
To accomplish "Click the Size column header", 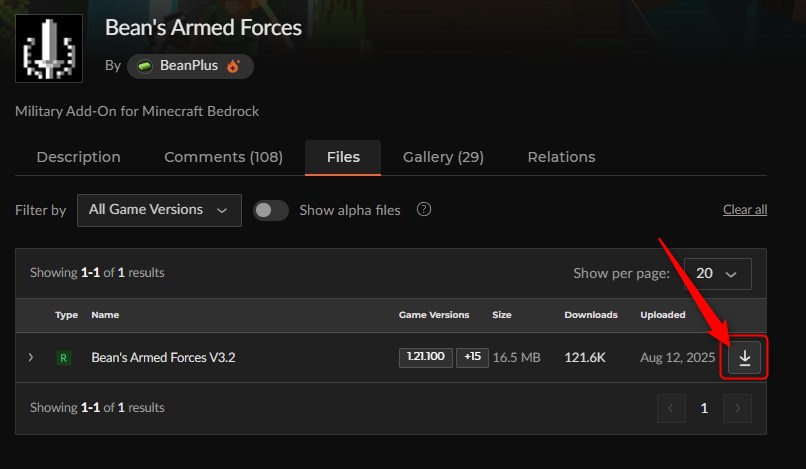I will click(x=502, y=315).
